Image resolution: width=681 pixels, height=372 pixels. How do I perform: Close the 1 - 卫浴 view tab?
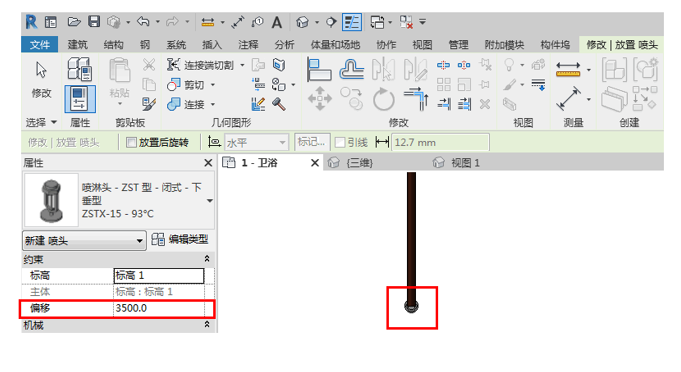(x=315, y=163)
